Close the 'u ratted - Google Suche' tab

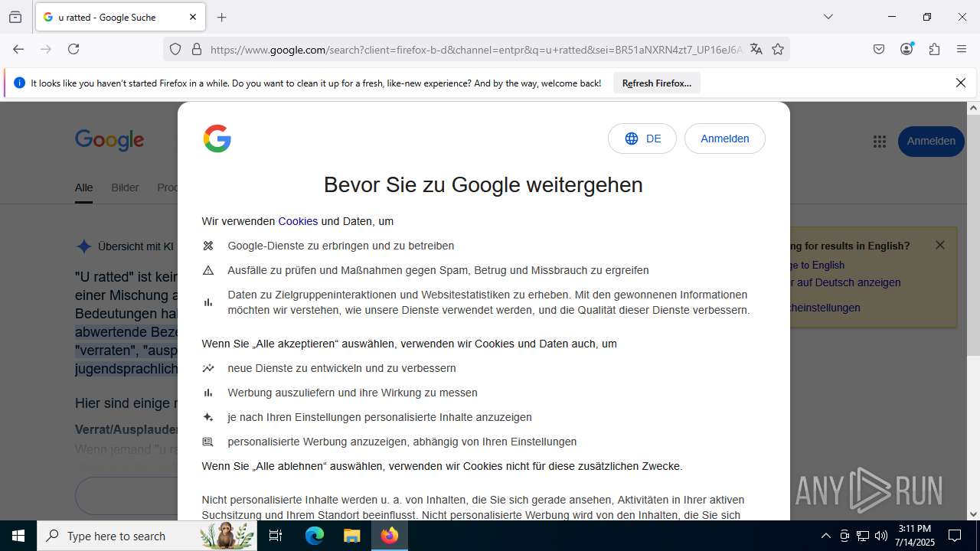[x=193, y=17]
